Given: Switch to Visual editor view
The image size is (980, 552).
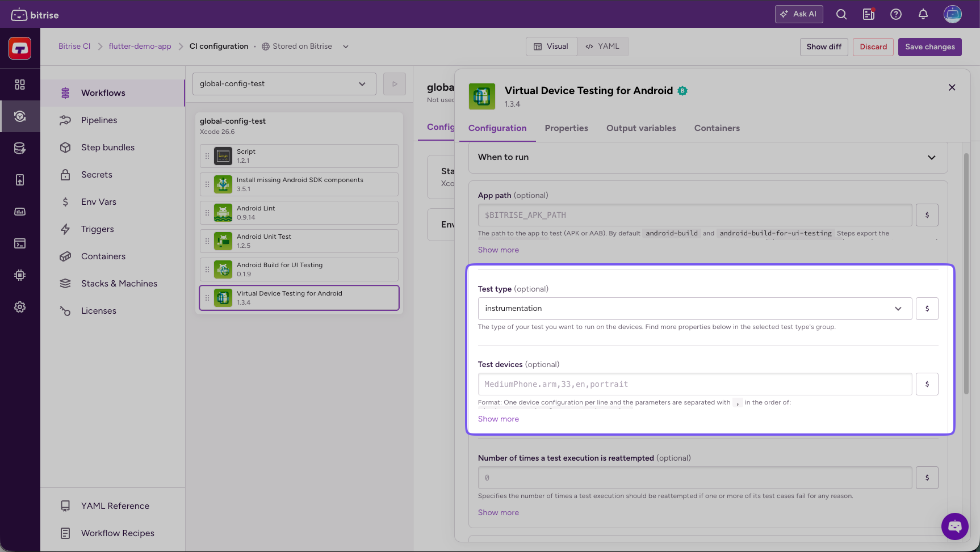Looking at the screenshot, I should tap(551, 47).
